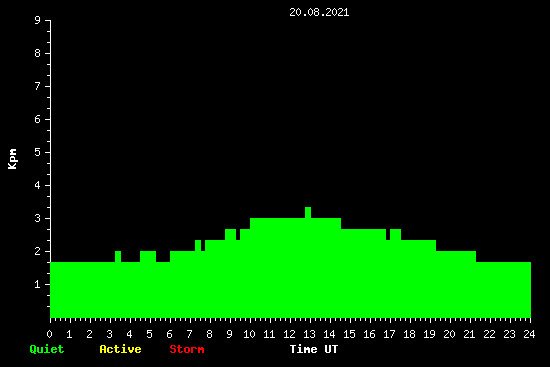Screen dimensions: 550x367
Task: Click the yellow Active legend label
Action: (120, 349)
